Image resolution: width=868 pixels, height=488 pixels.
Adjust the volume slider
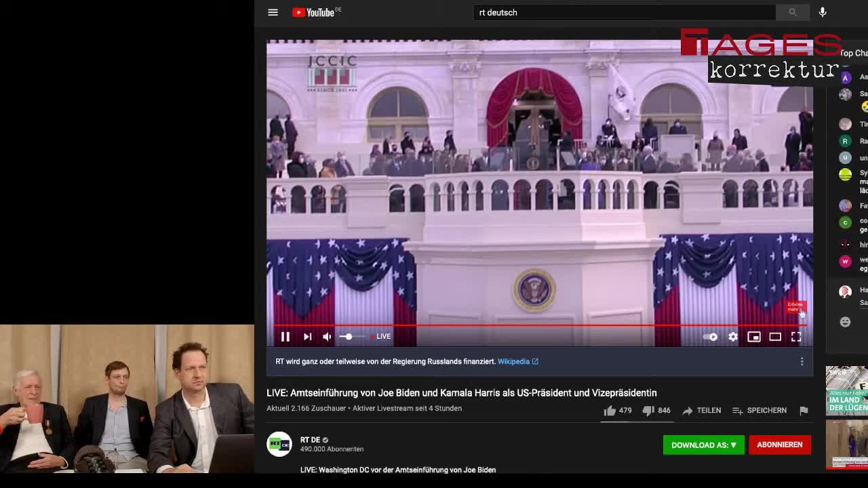354,337
